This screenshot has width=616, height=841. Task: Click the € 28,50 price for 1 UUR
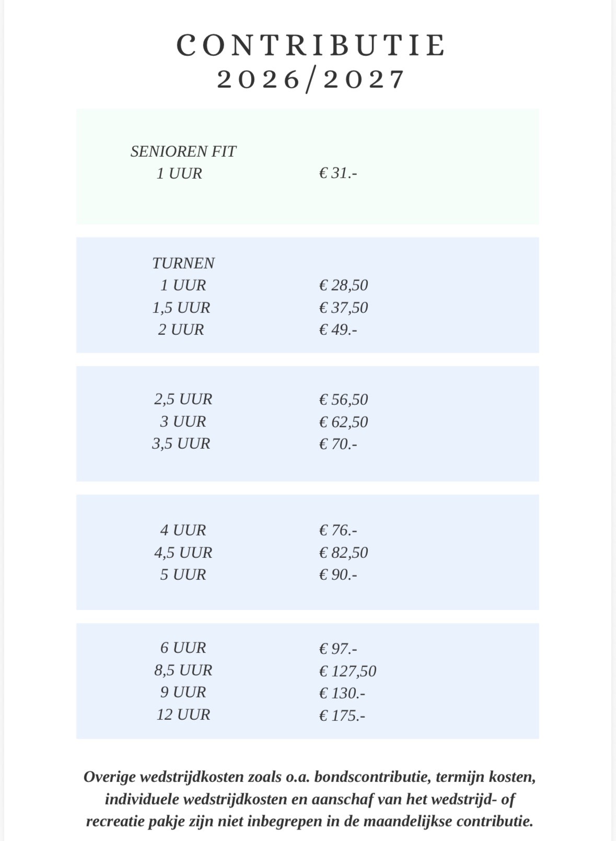343,285
